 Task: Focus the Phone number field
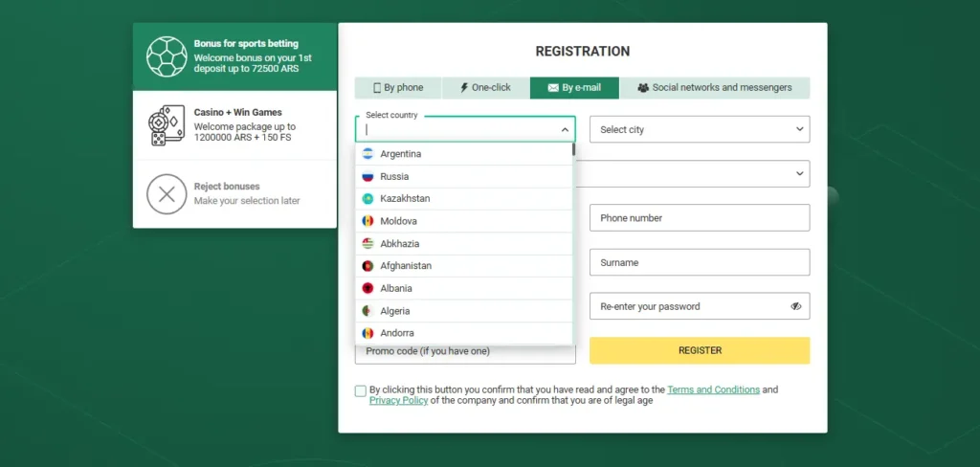point(700,217)
